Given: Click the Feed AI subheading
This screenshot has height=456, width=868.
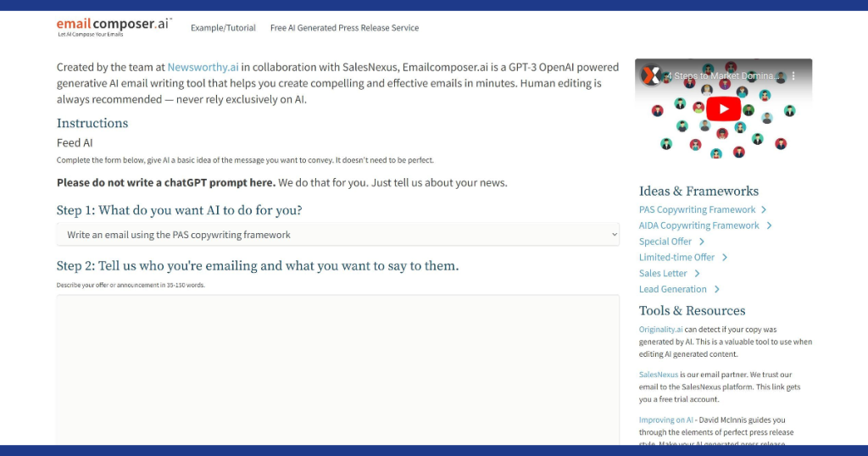Looking at the screenshot, I should tap(75, 142).
